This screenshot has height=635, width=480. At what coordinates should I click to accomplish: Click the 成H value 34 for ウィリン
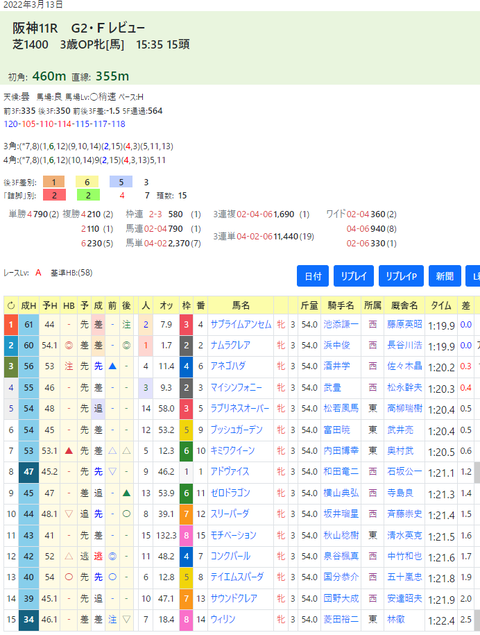pyautogui.click(x=29, y=619)
